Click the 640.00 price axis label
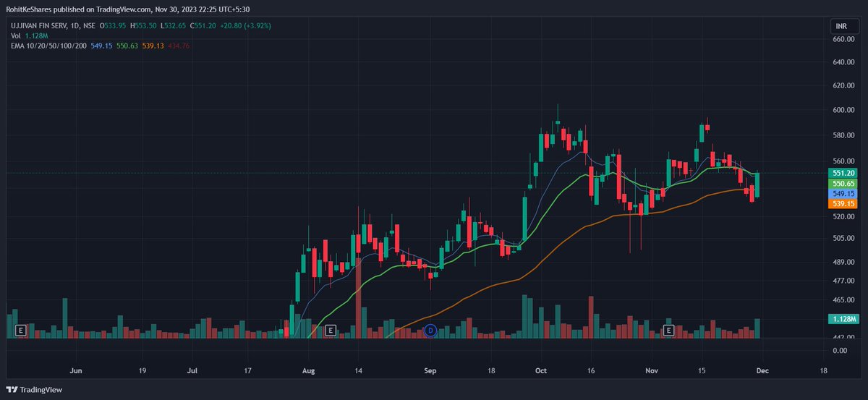868x400 pixels. click(x=845, y=62)
